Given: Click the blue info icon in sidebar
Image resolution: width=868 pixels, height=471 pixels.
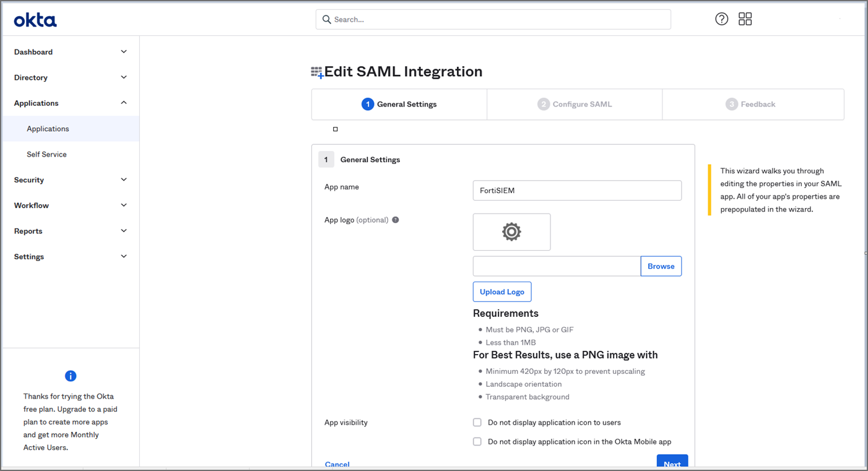Looking at the screenshot, I should pyautogui.click(x=71, y=376).
